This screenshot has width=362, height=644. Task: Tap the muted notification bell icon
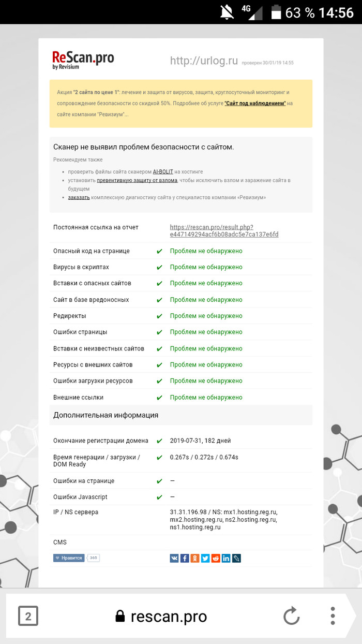click(x=227, y=12)
